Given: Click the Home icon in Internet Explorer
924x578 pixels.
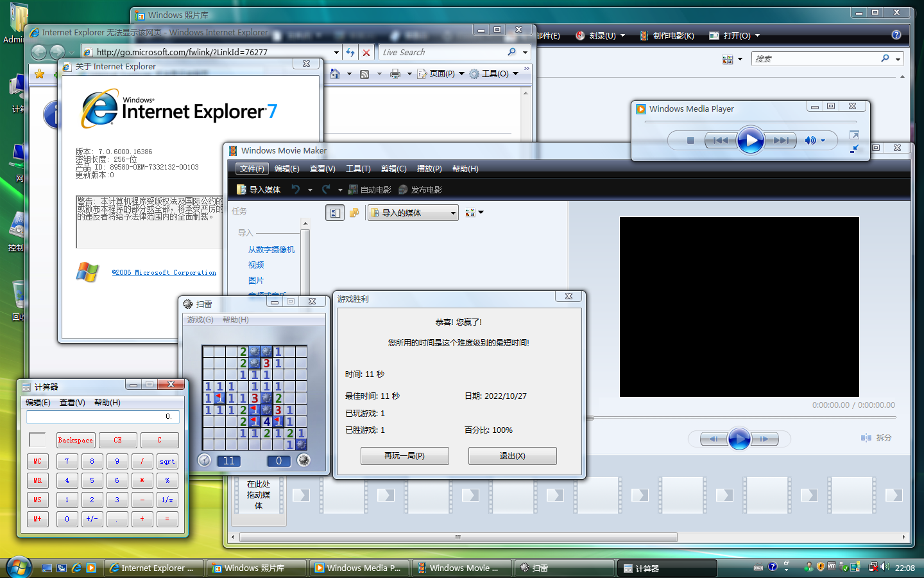Looking at the screenshot, I should (x=334, y=74).
